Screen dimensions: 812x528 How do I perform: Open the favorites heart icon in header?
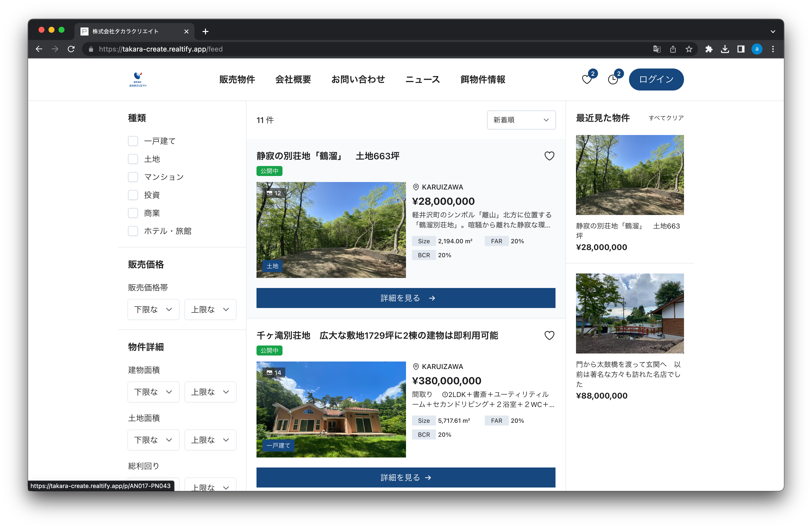586,79
